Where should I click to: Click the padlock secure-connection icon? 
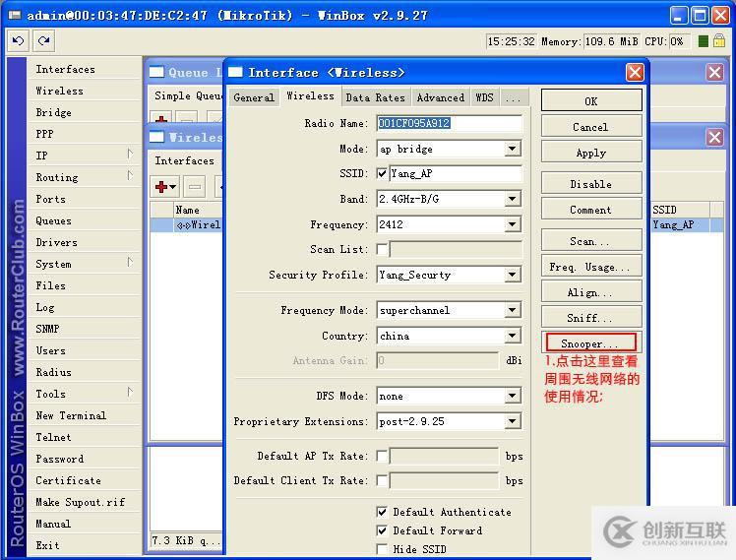coord(719,40)
